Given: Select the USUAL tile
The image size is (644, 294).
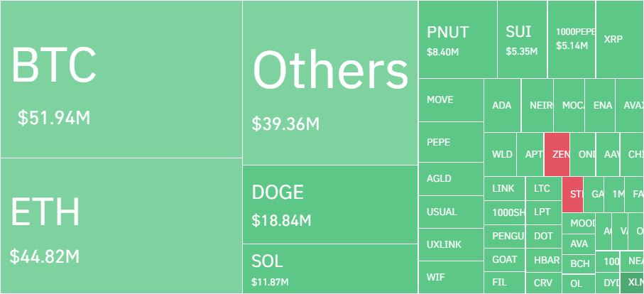Looking at the screenshot, I should (x=451, y=212).
